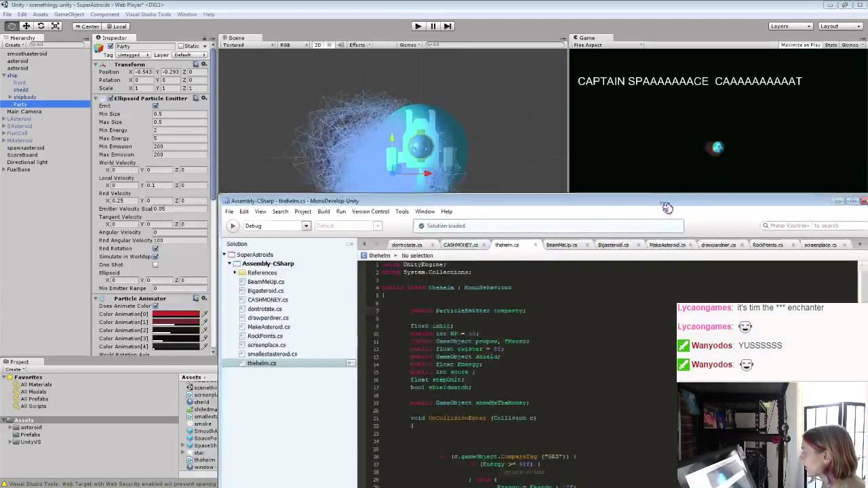Viewport: 868px width, 488px height.
Task: Toggle the Static checkbox
Action: (x=180, y=47)
